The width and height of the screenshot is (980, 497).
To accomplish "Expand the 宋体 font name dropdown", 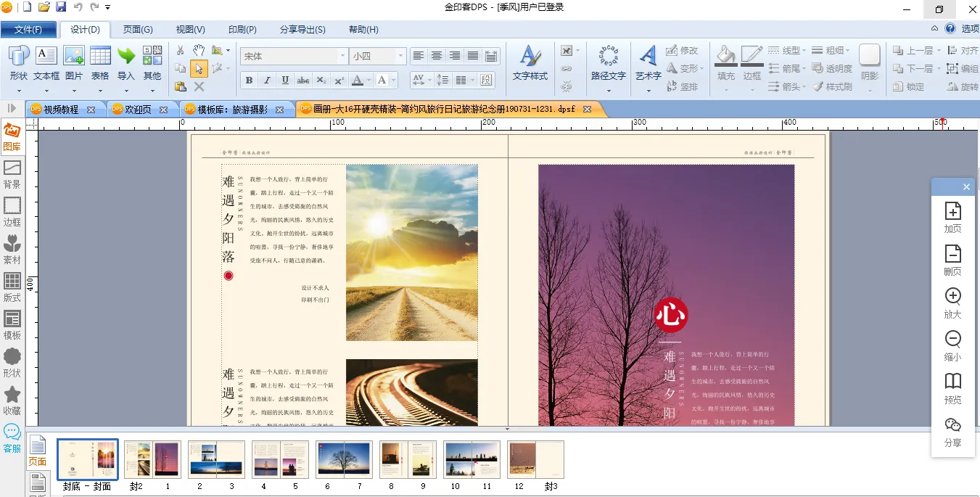I will click(342, 56).
